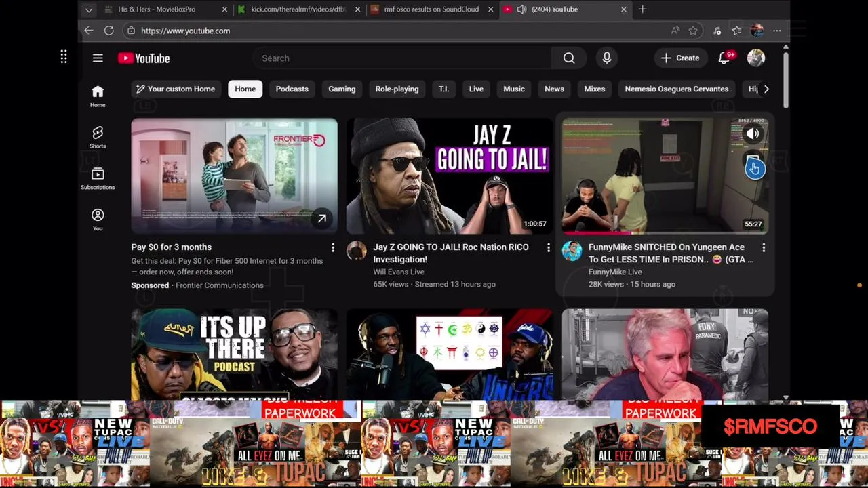Open FunnyMike SNITCHED video title link
The width and height of the screenshot is (868, 488).
(x=671, y=253)
